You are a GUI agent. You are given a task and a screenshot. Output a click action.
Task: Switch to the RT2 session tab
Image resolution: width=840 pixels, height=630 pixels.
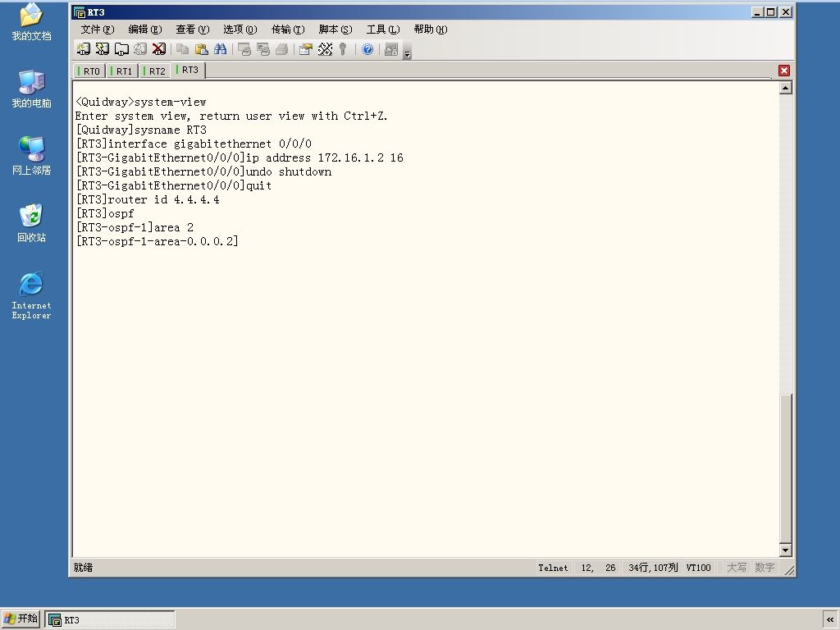[155, 71]
